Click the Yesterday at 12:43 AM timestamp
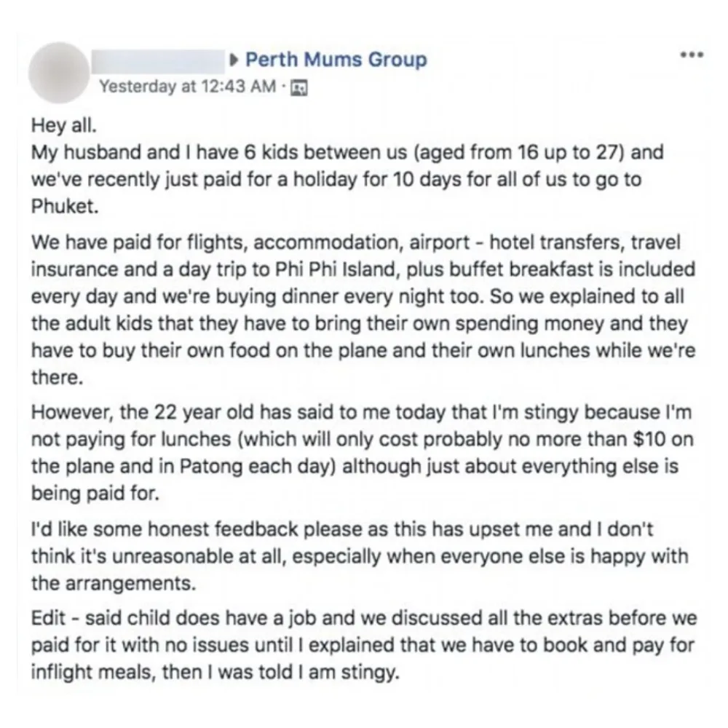Viewport: 728px width, 728px height. pyautogui.click(x=188, y=87)
